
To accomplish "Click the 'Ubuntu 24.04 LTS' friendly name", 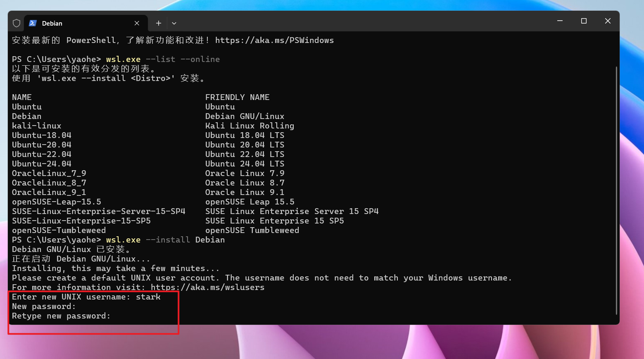I will pos(245,164).
